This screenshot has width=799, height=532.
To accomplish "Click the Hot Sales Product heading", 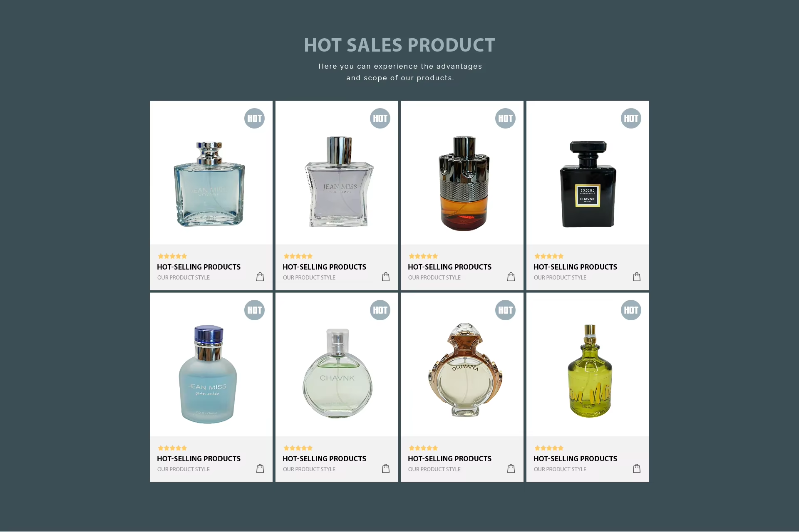I will pos(399,45).
